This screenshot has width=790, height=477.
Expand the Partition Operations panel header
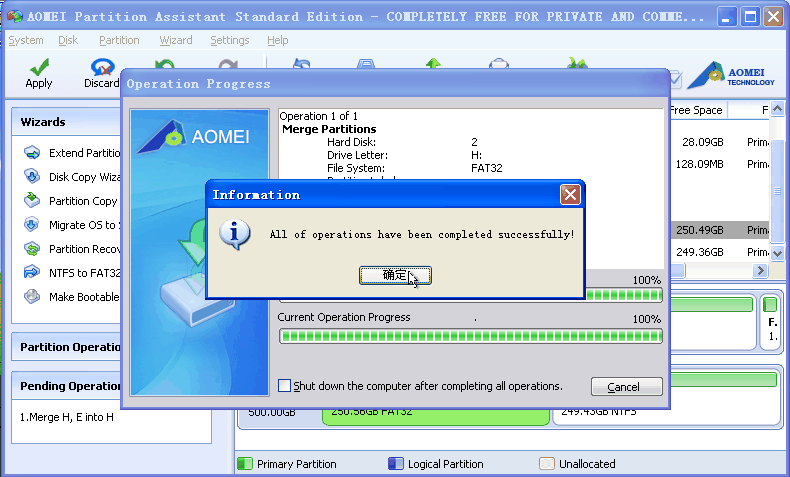click(x=66, y=347)
